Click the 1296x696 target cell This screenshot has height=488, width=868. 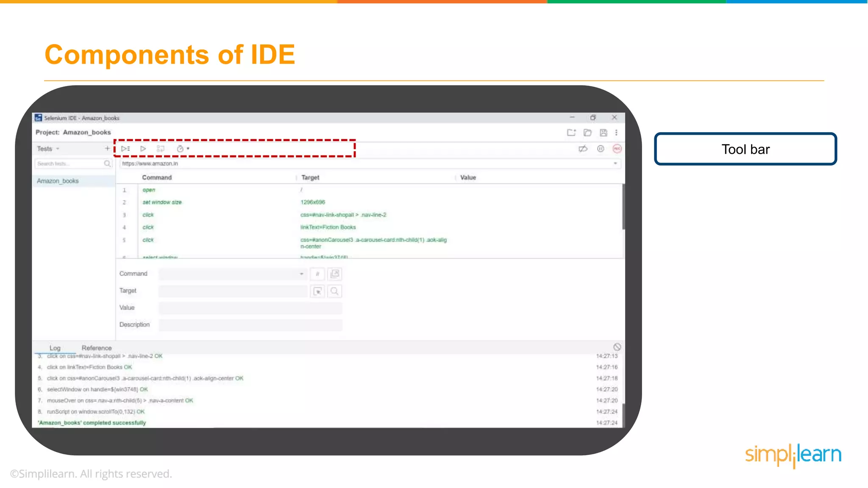313,202
